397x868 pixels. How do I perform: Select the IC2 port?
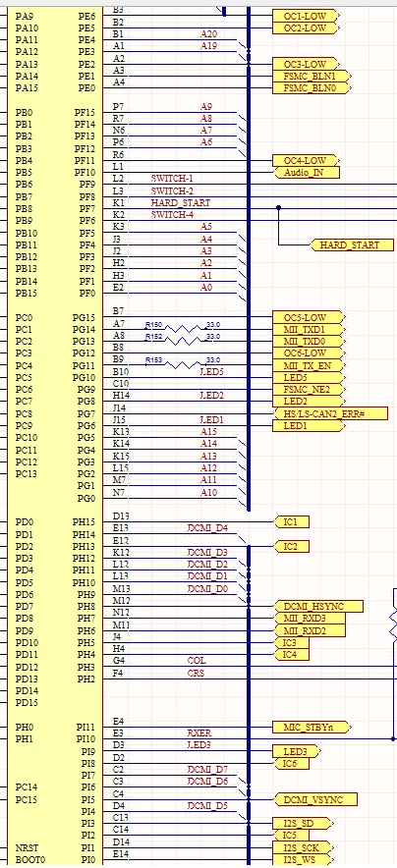pyautogui.click(x=292, y=547)
